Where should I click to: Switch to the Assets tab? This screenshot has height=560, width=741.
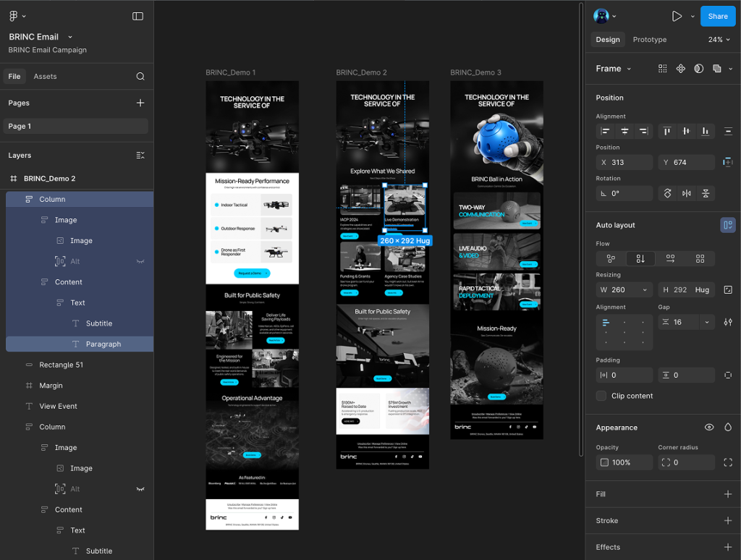(x=45, y=76)
